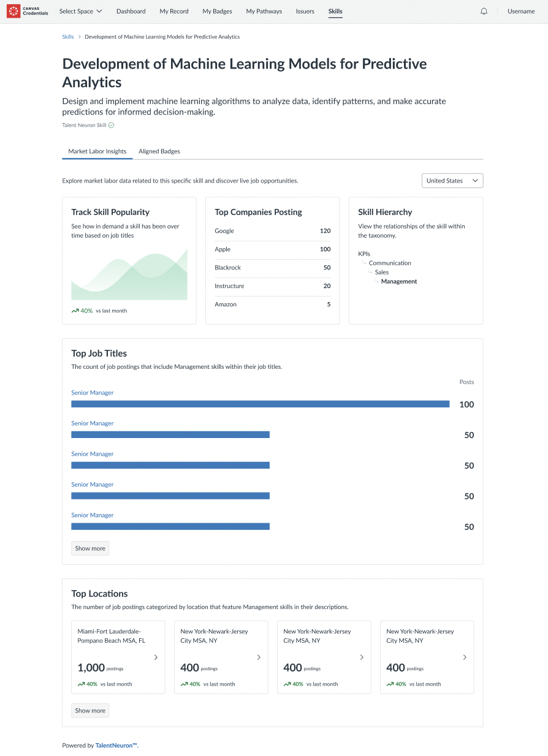
Task: Open the Issuers navigation item
Action: (x=305, y=11)
